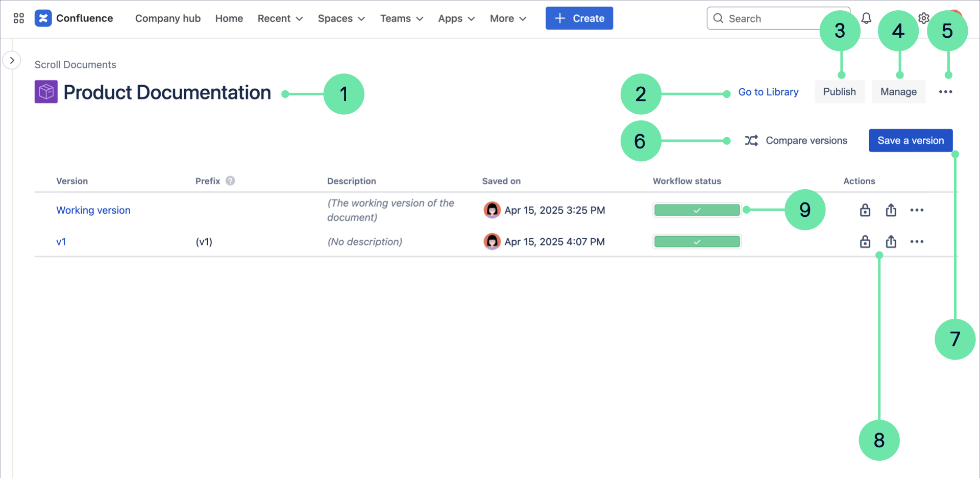Click the Go to Library link

pyautogui.click(x=768, y=92)
